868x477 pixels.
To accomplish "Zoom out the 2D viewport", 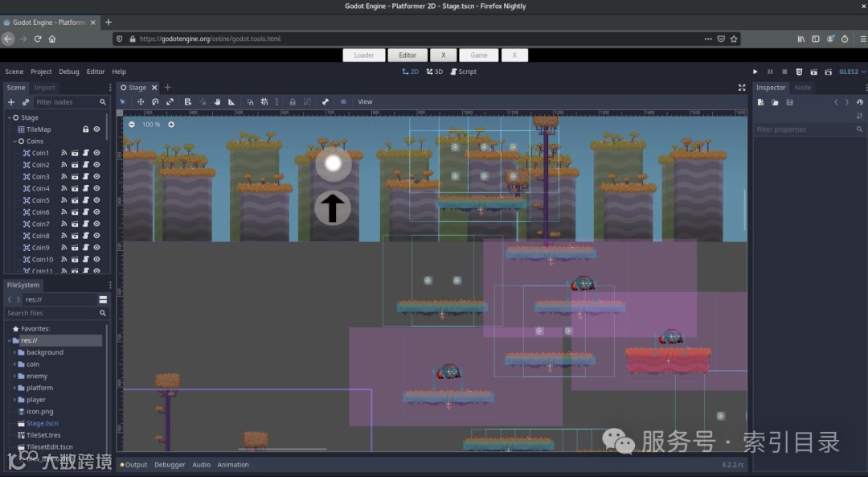I will 132,125.
